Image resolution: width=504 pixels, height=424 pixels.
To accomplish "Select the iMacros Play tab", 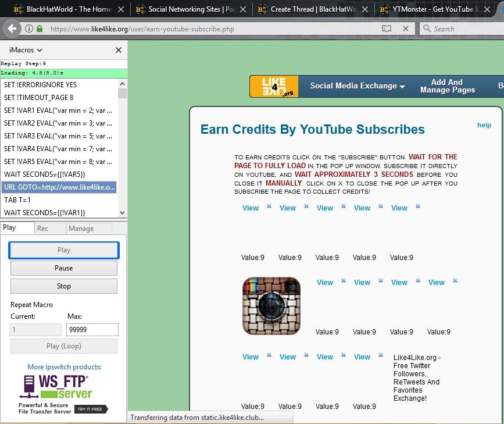I will coord(17,228).
